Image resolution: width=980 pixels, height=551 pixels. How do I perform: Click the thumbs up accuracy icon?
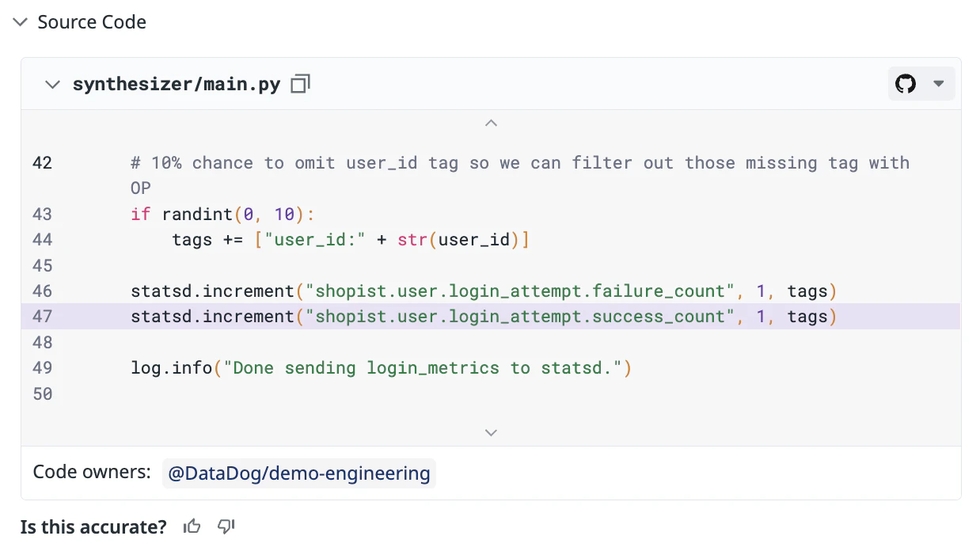click(192, 526)
